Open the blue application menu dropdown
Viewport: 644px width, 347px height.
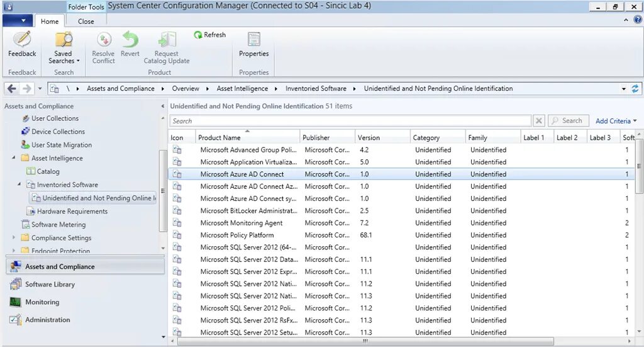[x=18, y=21]
